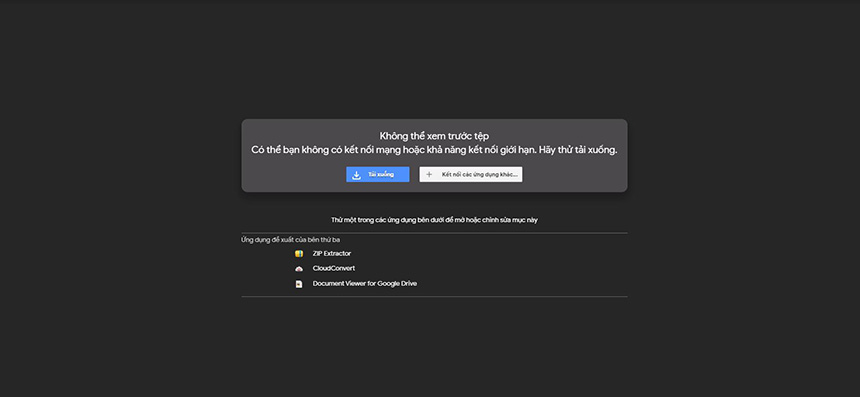Click the separator line below Document Viewer
Viewport: 860px width, 397px height.
[x=434, y=297]
